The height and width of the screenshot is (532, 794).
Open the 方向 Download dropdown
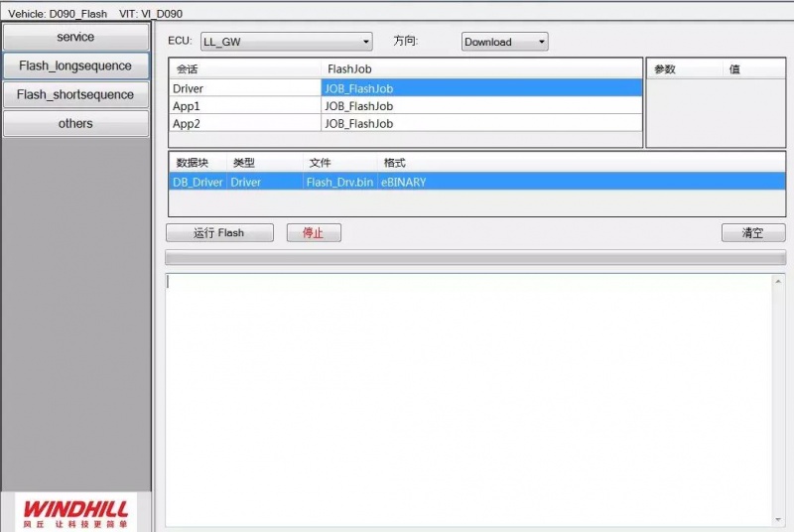pyautogui.click(x=504, y=42)
